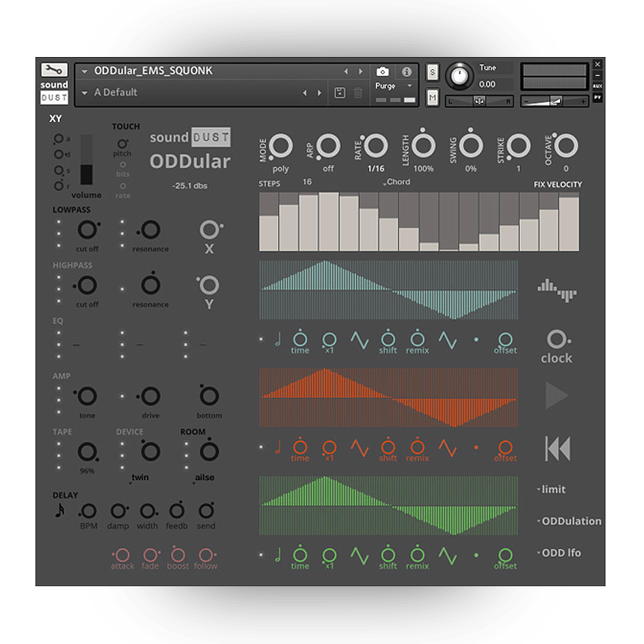Open the Chord dropdown above the steps
This screenshot has width=644, height=644.
click(x=397, y=182)
